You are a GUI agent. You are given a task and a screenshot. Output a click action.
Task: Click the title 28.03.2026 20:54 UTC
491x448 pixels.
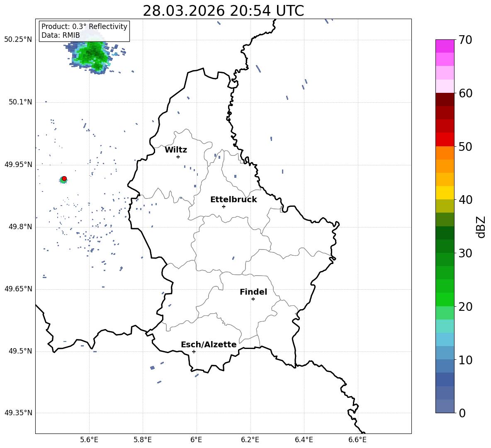[223, 11]
